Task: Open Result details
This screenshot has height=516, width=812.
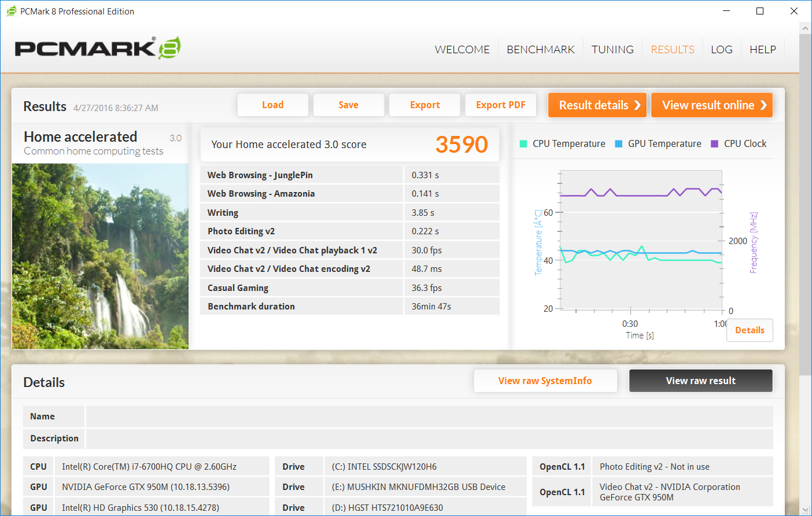Action: pos(597,105)
